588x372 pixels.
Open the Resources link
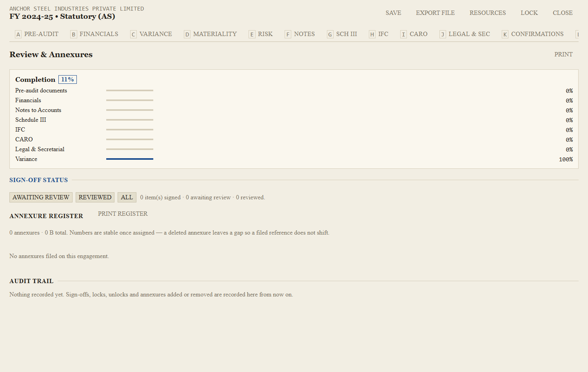488,13
